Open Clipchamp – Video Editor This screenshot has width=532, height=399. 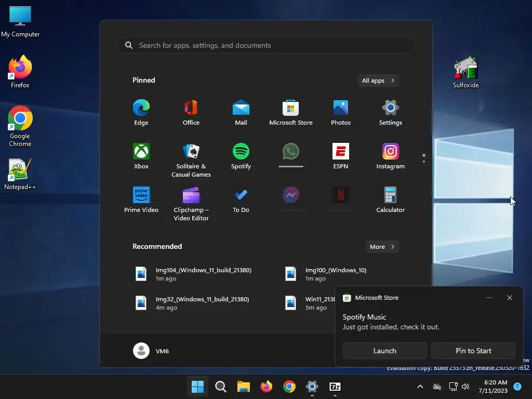click(191, 204)
